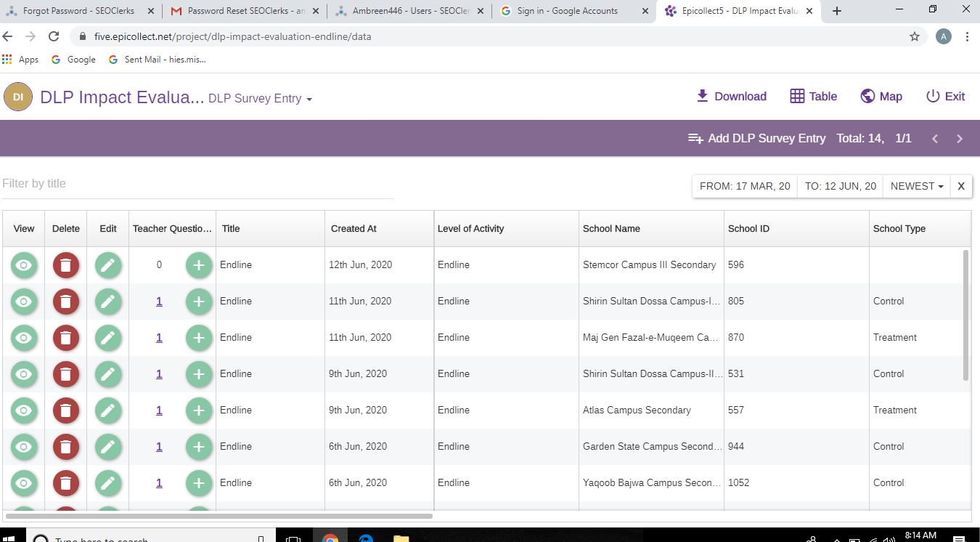The image size is (980, 542).
Task: Delete entry for school ID 531
Action: click(66, 374)
